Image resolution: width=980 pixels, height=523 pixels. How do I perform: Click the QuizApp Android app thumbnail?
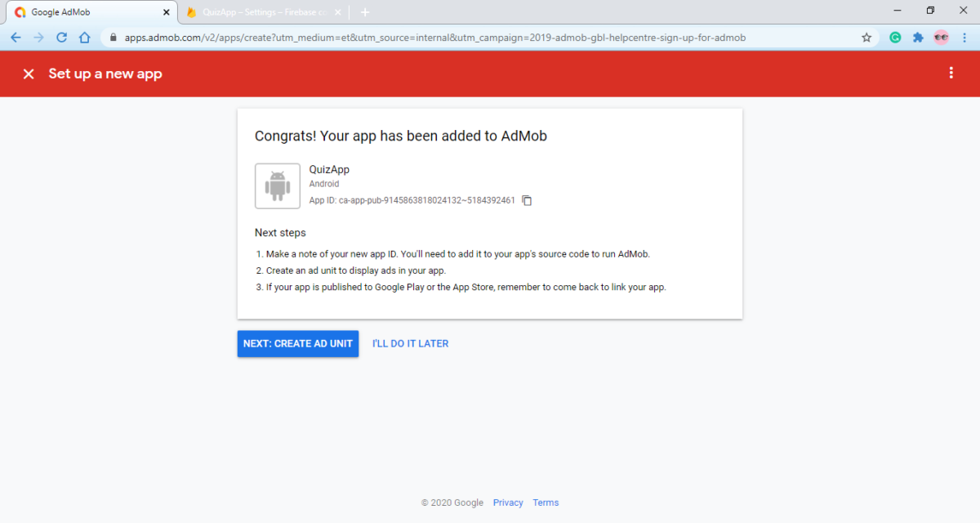click(277, 186)
